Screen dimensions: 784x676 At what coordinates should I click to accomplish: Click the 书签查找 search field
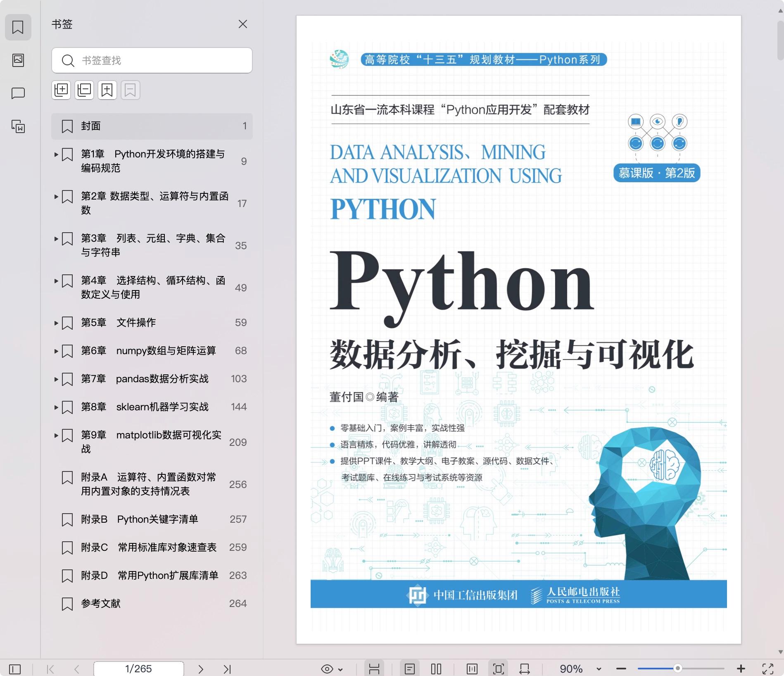152,60
